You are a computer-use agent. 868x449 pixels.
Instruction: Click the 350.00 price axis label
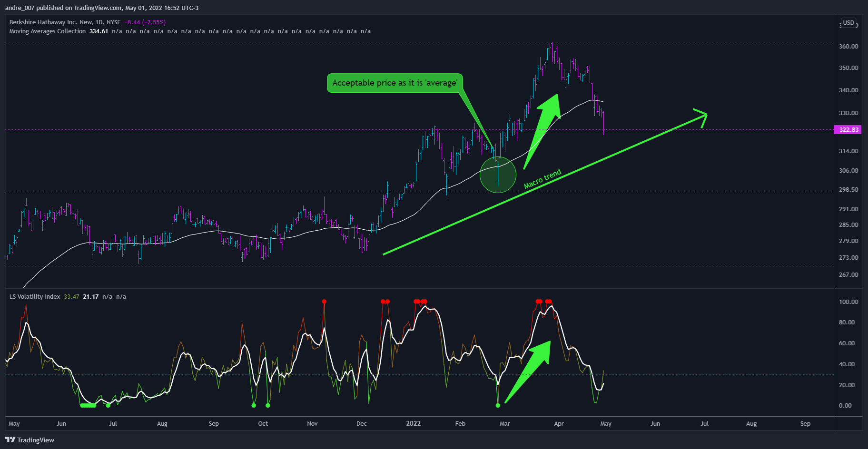coord(848,68)
